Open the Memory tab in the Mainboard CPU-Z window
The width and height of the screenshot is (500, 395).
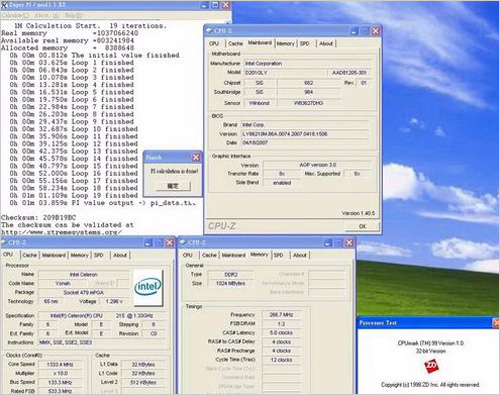point(286,43)
